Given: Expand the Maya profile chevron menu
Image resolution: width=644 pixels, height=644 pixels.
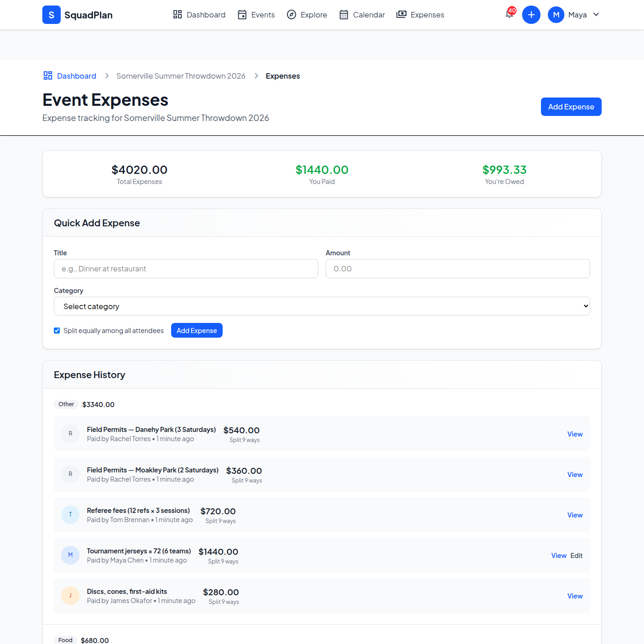Looking at the screenshot, I should tap(596, 14).
